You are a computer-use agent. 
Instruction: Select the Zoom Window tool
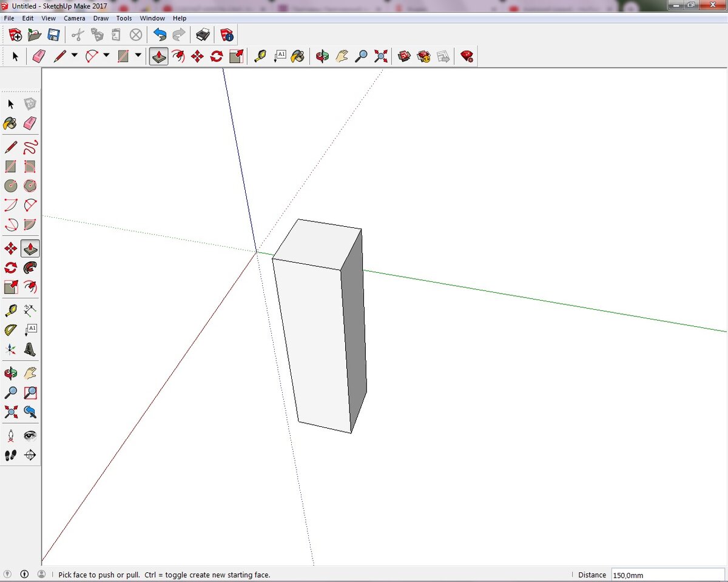click(30, 392)
